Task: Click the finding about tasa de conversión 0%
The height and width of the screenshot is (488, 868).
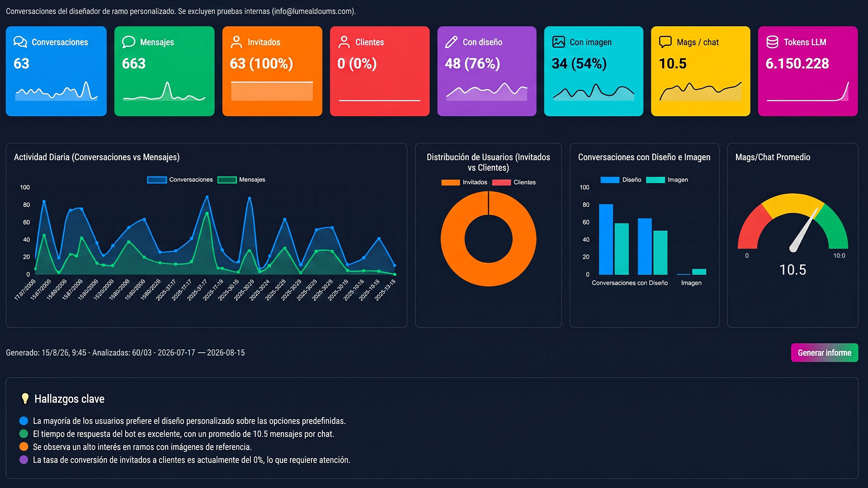Action: tap(192, 460)
